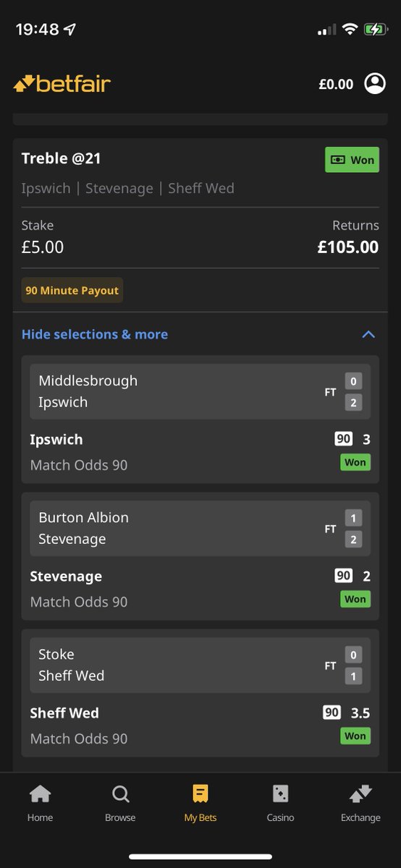Open the Burton Albion vs Stevenage match
401x868 pixels.
200,528
